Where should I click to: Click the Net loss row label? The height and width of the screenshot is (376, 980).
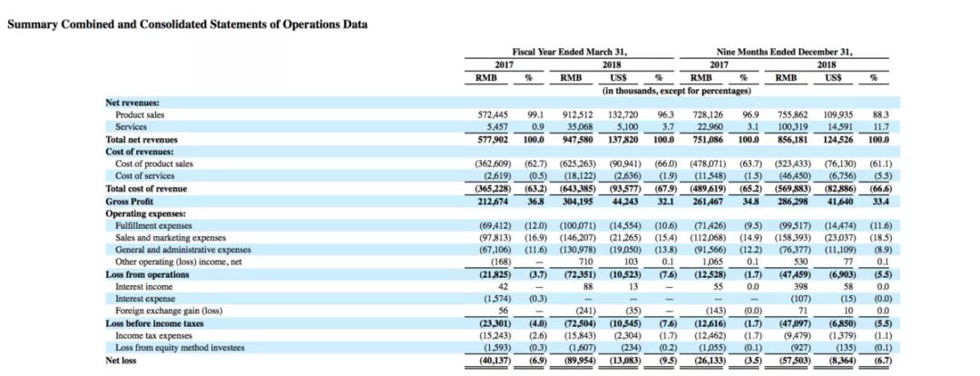point(121,361)
